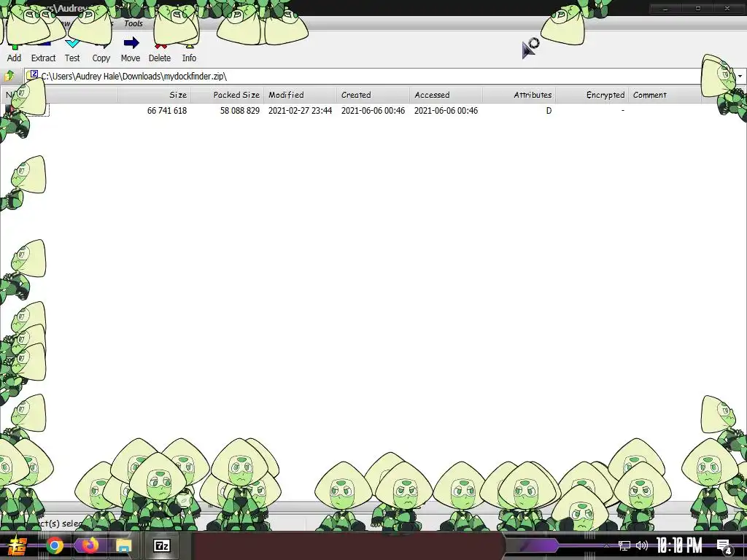Viewport: 747px width, 560px height.
Task: Open the Tools menu
Action: [133, 23]
